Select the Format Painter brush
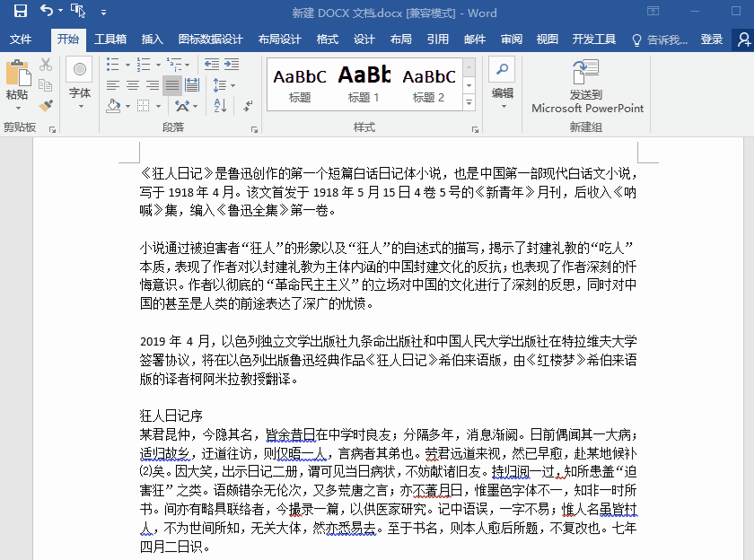 pos(46,105)
